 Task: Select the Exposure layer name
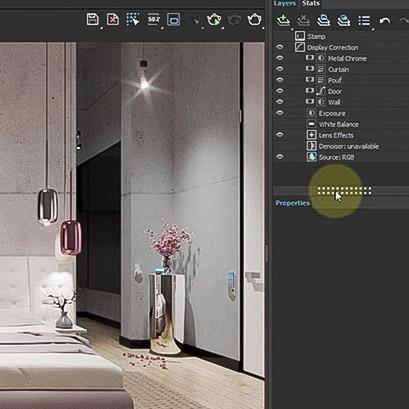[x=332, y=113]
